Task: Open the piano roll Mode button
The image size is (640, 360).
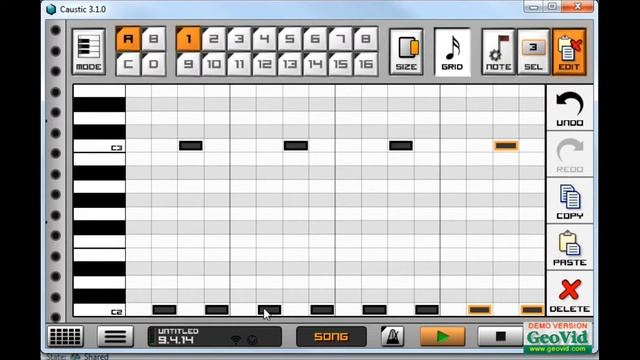Action: point(89,52)
